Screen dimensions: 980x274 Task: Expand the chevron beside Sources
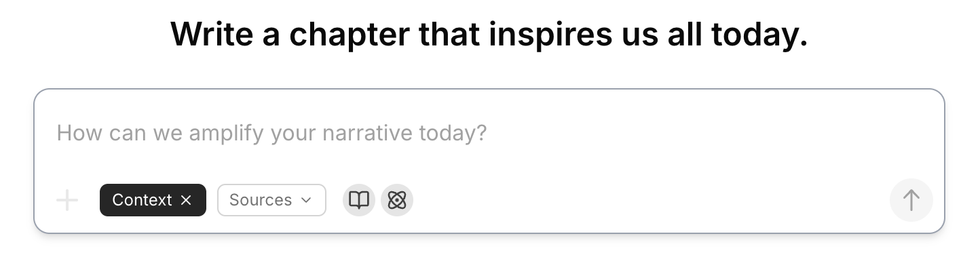[x=306, y=200]
